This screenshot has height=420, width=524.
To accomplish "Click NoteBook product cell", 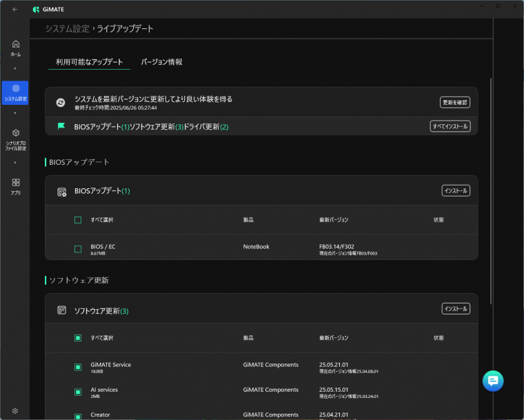I will click(256, 246).
